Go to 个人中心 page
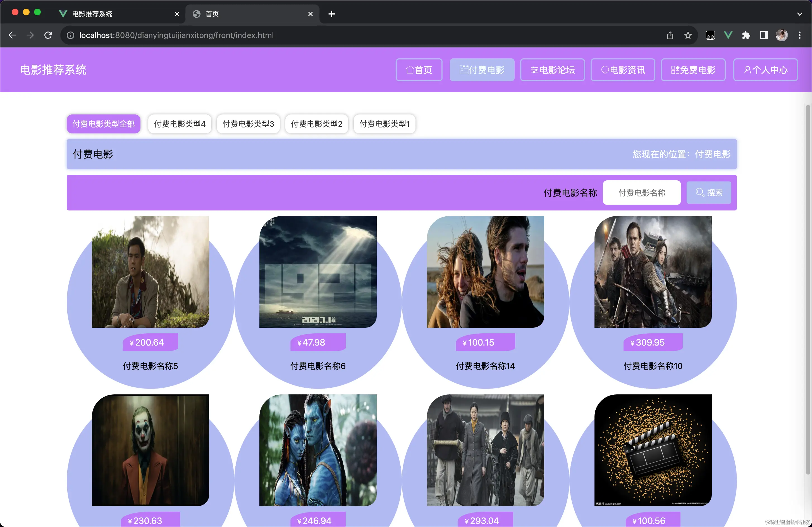Screen dimensions: 812x527 [x=765, y=70]
